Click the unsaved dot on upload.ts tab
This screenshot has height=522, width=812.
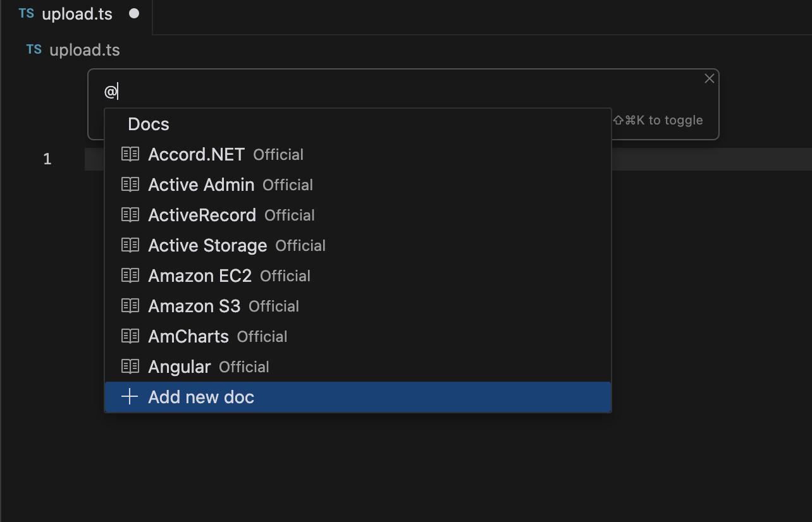click(x=134, y=14)
